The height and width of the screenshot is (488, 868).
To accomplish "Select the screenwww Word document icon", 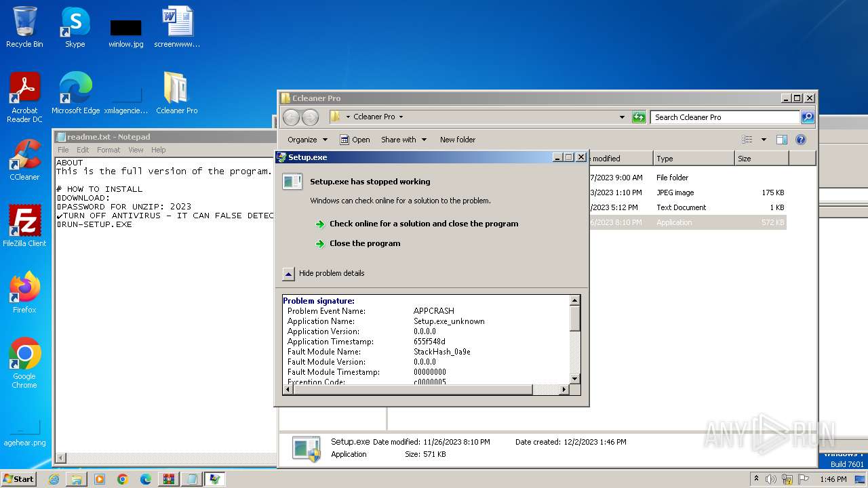I will pos(177,27).
